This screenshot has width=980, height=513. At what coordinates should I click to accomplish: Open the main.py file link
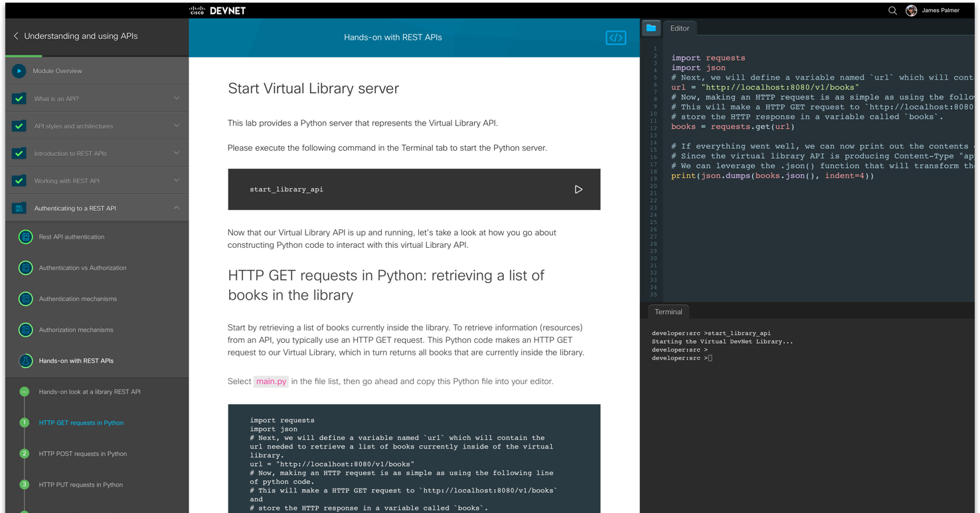271,381
